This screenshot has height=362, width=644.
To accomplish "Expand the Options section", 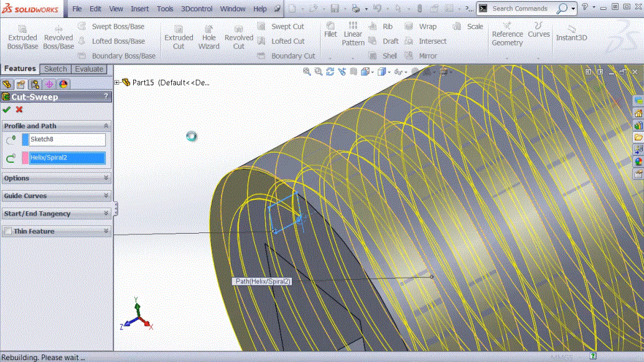I will [106, 178].
